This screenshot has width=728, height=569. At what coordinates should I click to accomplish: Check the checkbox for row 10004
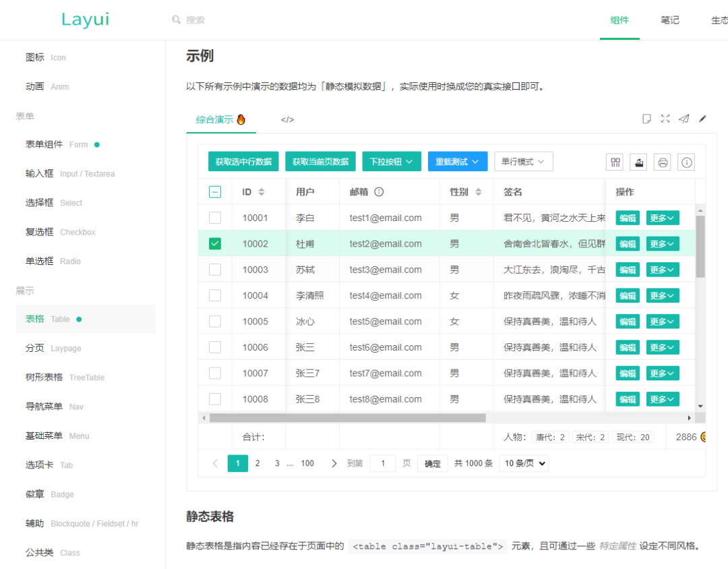point(215,295)
